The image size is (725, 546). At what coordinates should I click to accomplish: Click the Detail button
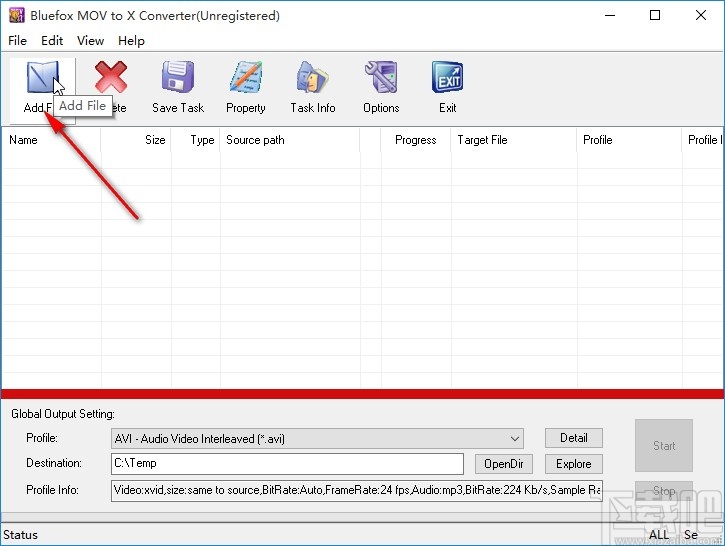click(574, 438)
